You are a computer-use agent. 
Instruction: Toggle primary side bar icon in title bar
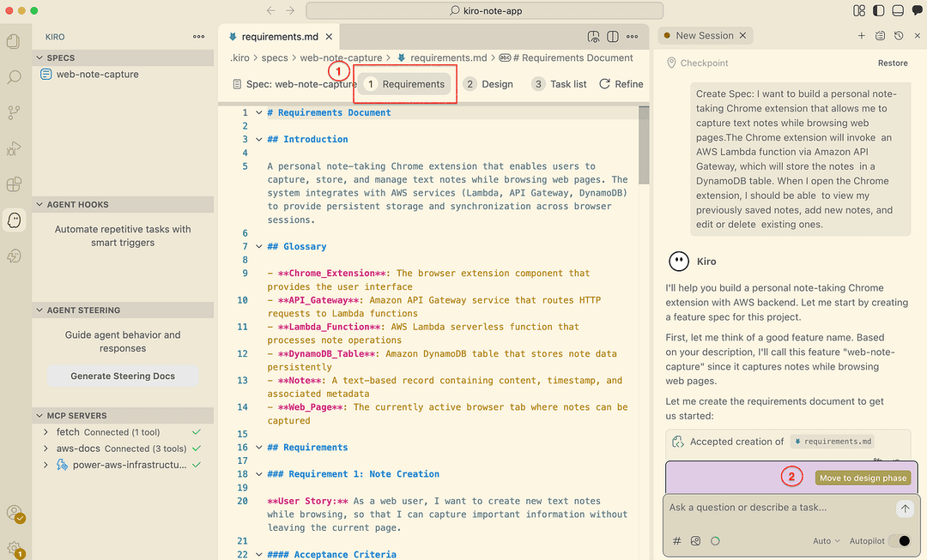point(879,10)
